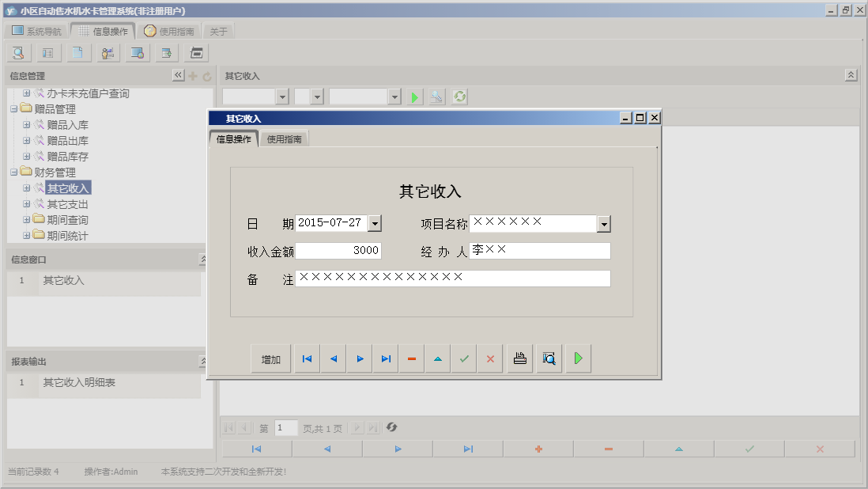Click the print icon in the 其它收入 dialog
This screenshot has height=489, width=868.
(x=519, y=358)
